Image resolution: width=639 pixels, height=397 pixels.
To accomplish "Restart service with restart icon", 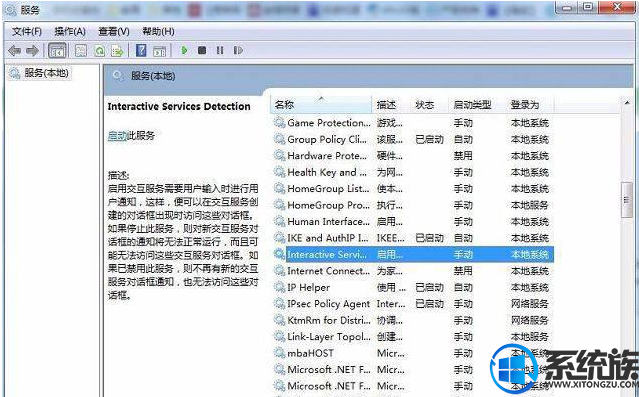I will pos(238,50).
